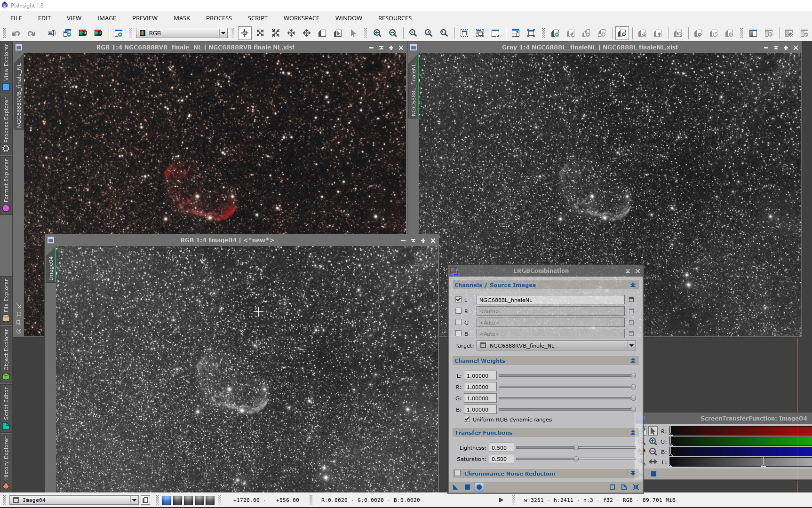Expand Chrominance Noise Reduction section
The height and width of the screenshot is (508, 812).
click(633, 473)
